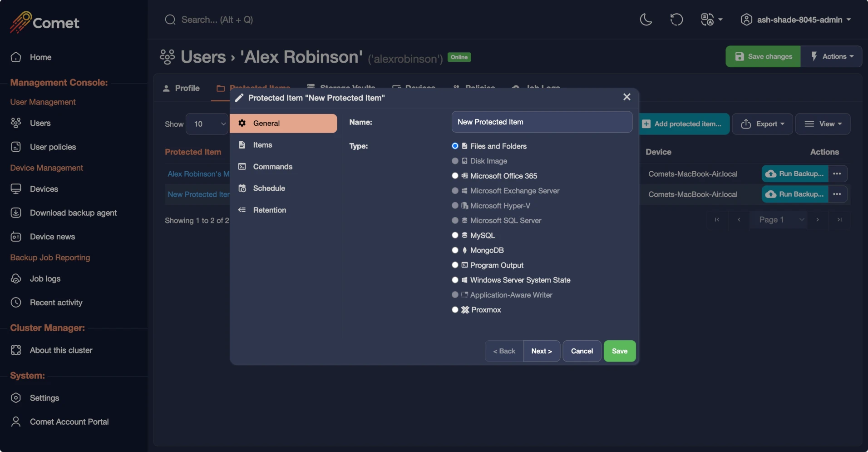
Task: Click the refresh icon in top bar
Action: click(676, 20)
